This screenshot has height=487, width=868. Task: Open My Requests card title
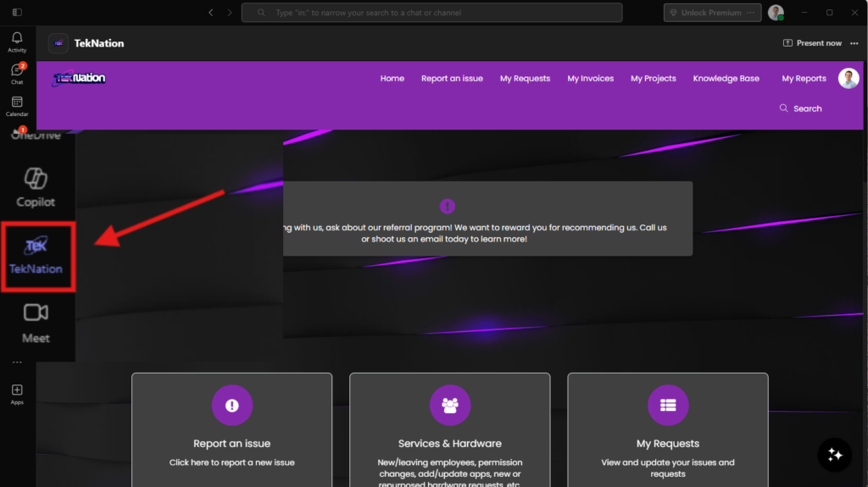[x=668, y=443]
